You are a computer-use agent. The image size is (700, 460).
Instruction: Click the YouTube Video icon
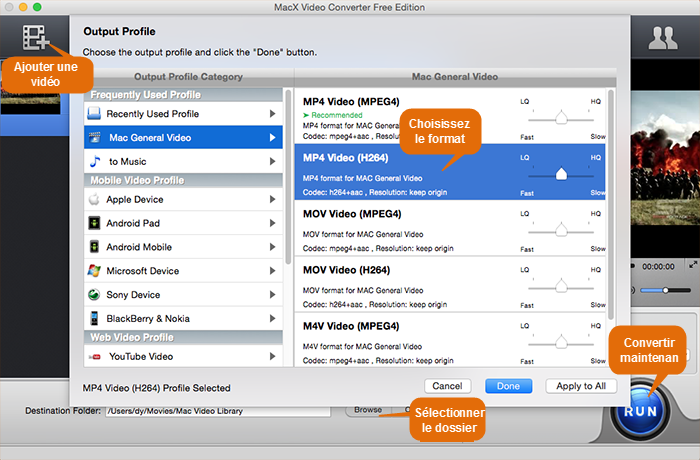(x=95, y=356)
